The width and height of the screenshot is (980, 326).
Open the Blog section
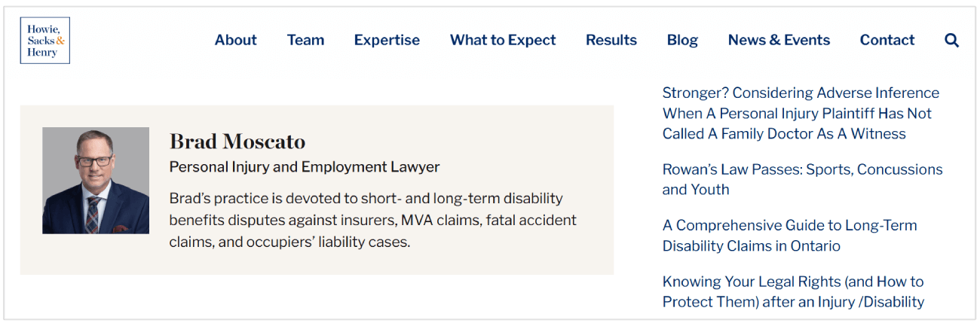(682, 41)
